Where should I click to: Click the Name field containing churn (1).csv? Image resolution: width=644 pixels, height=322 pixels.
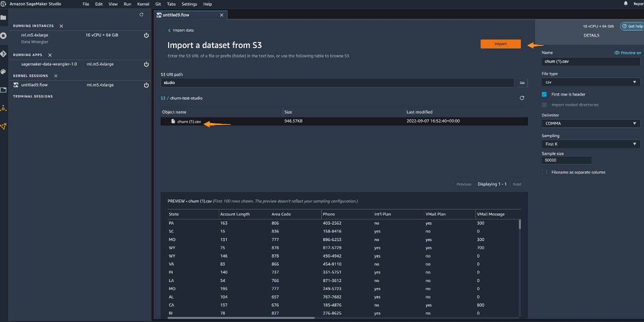tap(591, 61)
